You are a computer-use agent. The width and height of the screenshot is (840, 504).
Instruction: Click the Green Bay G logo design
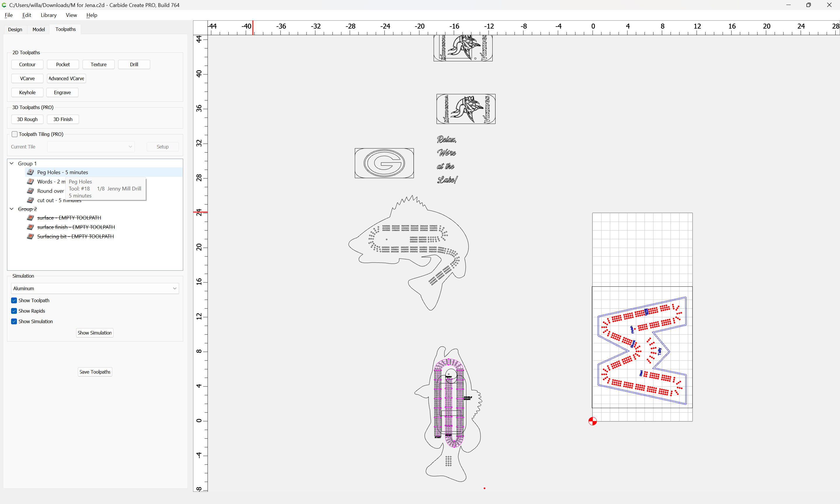(384, 163)
